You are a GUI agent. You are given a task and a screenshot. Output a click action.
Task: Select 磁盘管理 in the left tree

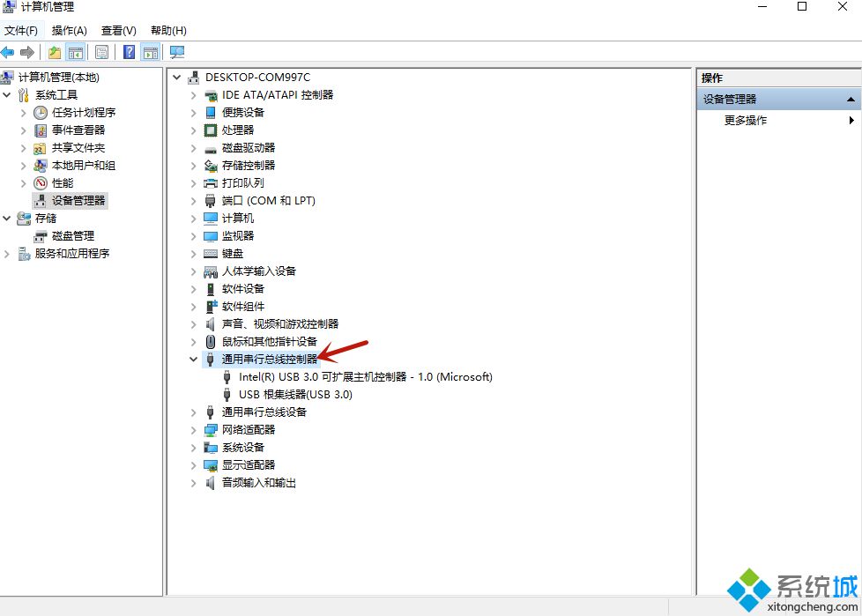point(72,235)
